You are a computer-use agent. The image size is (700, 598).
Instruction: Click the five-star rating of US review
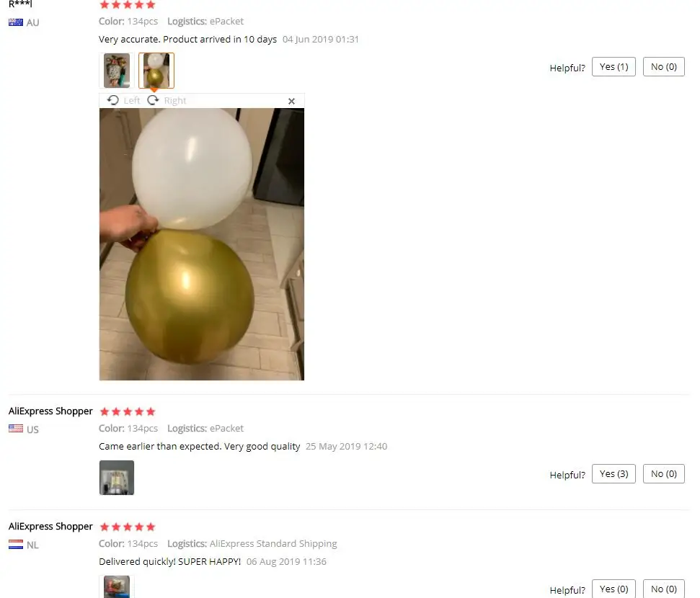pos(127,411)
